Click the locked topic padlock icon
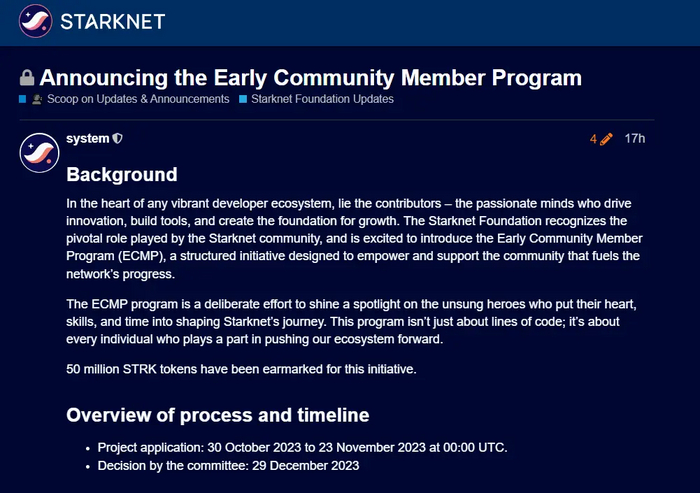This screenshot has width=700, height=493. (27, 79)
